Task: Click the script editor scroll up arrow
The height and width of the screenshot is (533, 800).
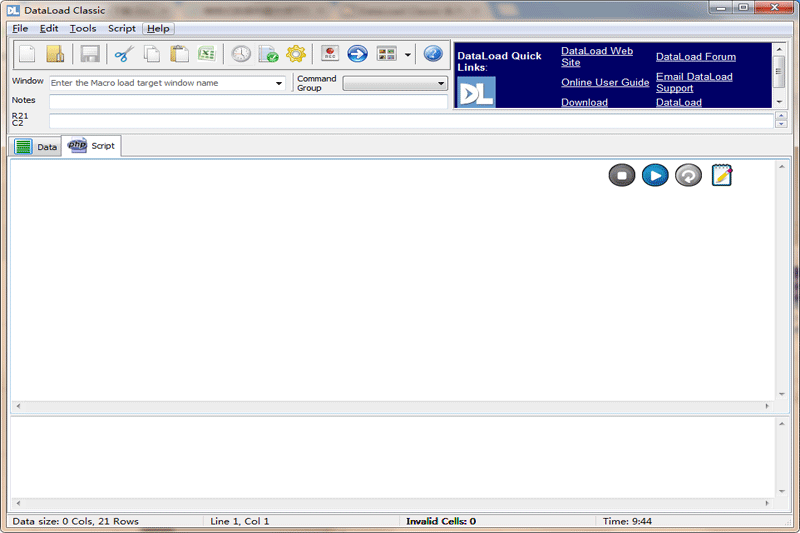Action: (x=782, y=166)
